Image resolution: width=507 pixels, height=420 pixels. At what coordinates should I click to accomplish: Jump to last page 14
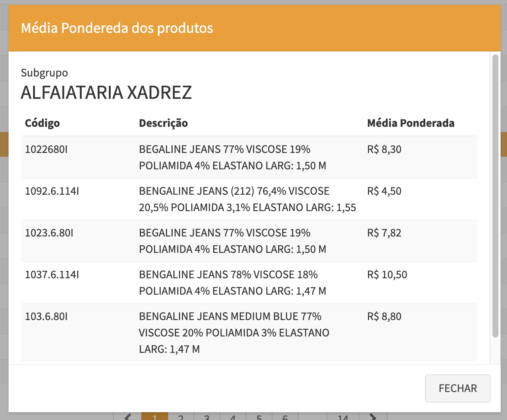coord(343,417)
